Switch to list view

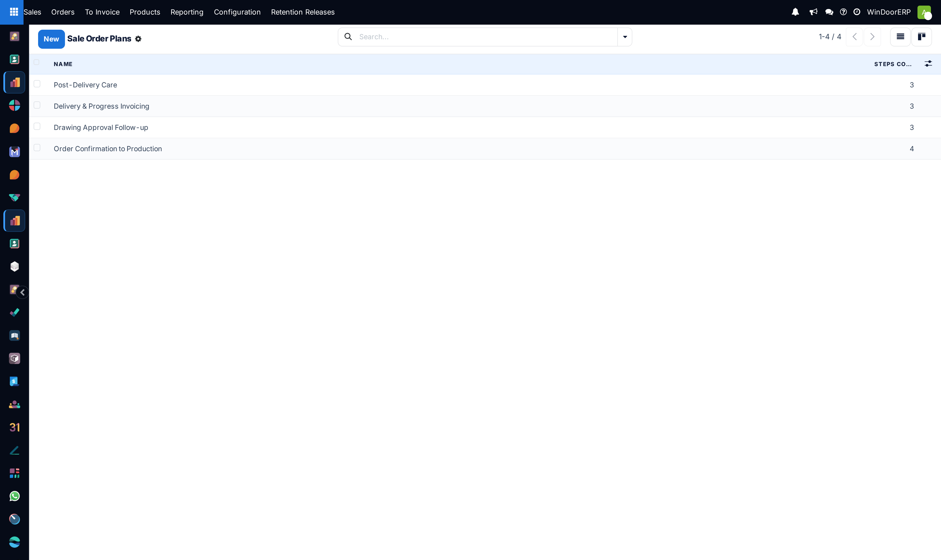coord(900,37)
